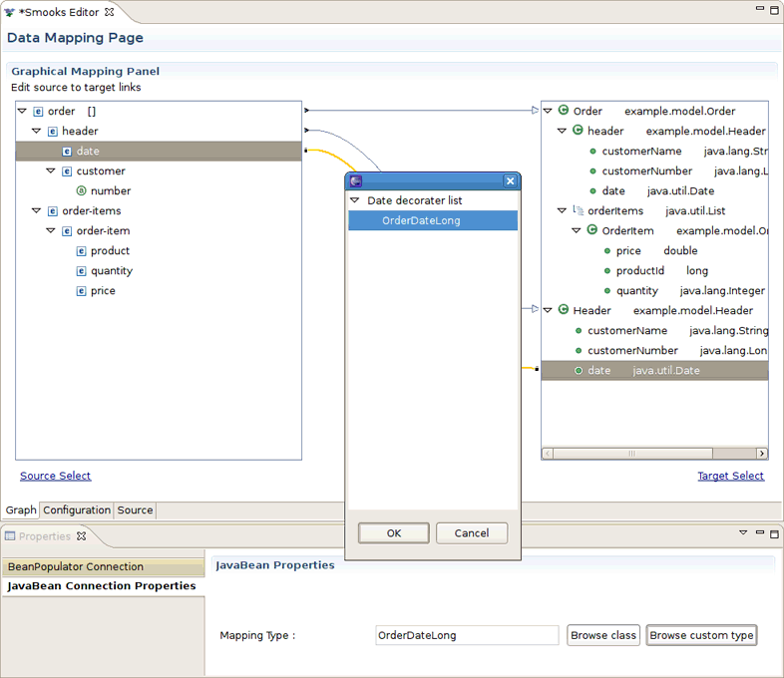This screenshot has height=678, width=784.
Task: Click the class icon beside Order example.model.Order
Action: [564, 110]
